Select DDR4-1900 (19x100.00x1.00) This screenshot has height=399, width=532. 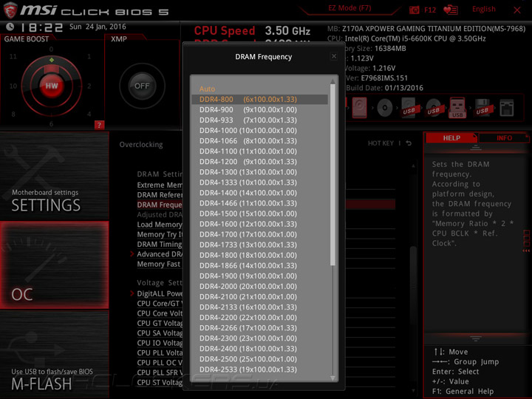pos(259,276)
